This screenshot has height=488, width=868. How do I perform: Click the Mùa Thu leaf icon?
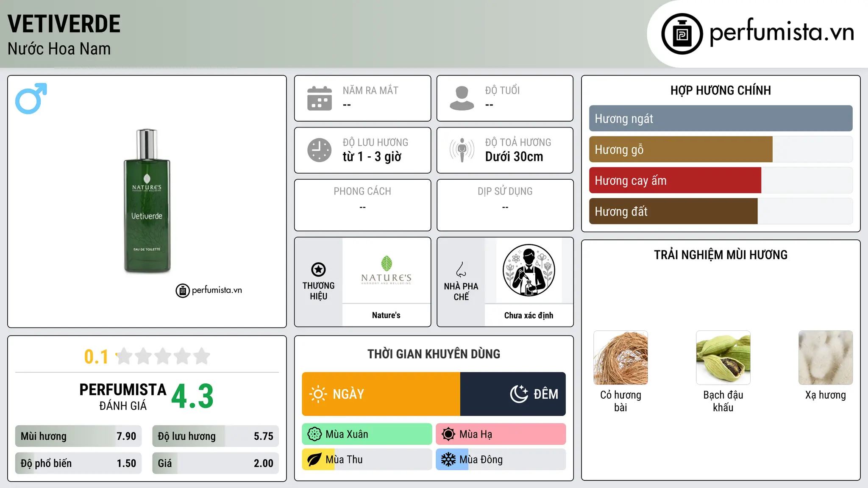pyautogui.click(x=314, y=460)
